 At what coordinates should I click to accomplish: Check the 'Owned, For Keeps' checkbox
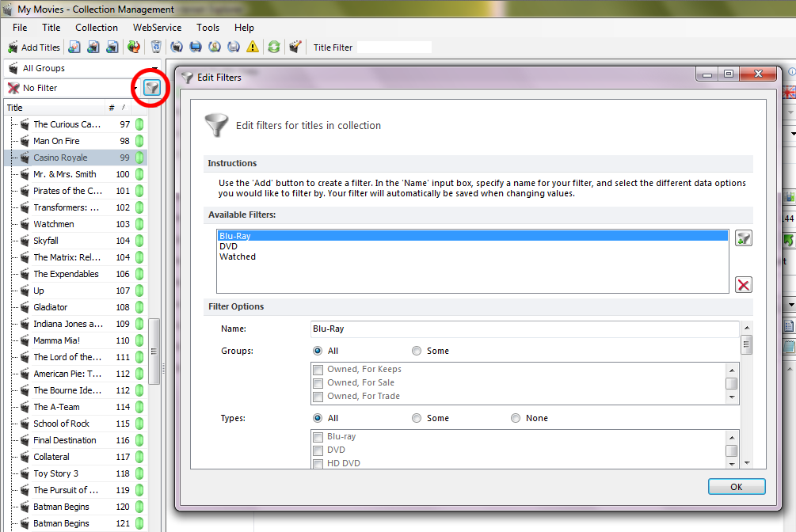coord(318,370)
